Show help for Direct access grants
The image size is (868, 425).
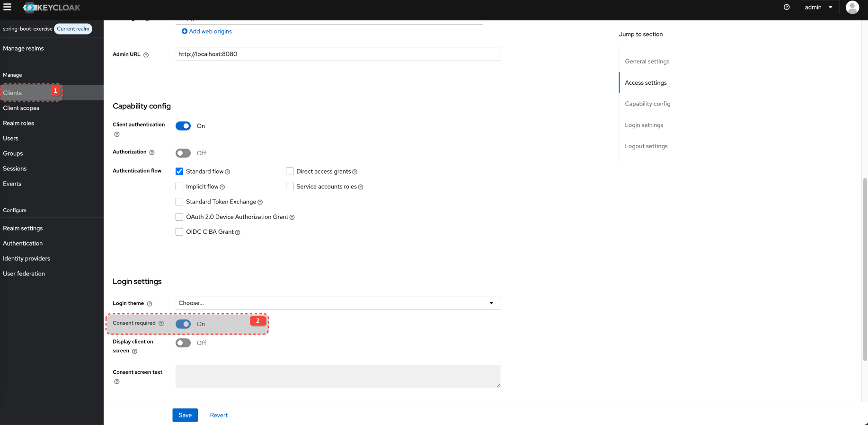pyautogui.click(x=355, y=172)
